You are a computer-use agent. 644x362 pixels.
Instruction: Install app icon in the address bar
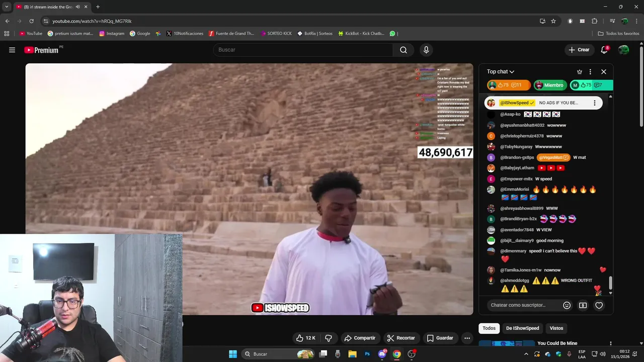(542, 21)
